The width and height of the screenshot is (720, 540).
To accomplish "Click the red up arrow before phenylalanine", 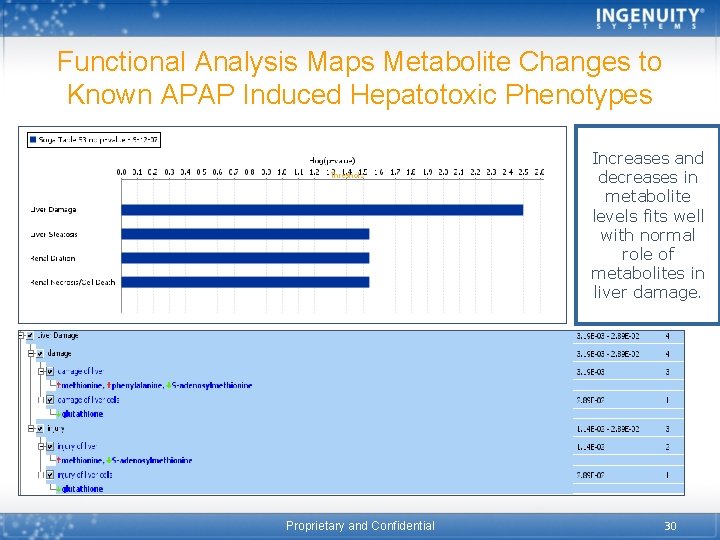I will coord(109,385).
